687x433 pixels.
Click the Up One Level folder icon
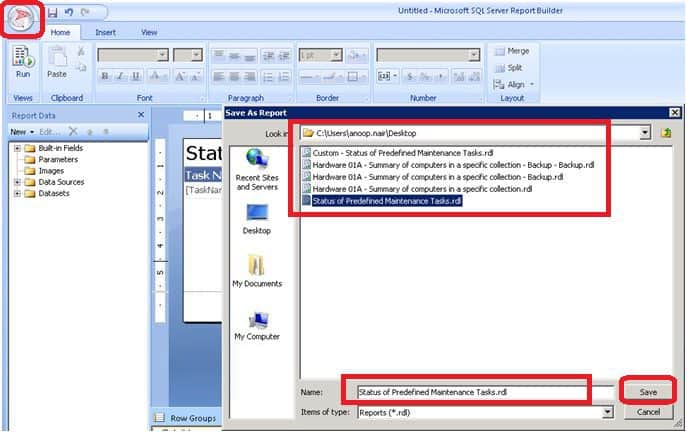[x=666, y=133]
